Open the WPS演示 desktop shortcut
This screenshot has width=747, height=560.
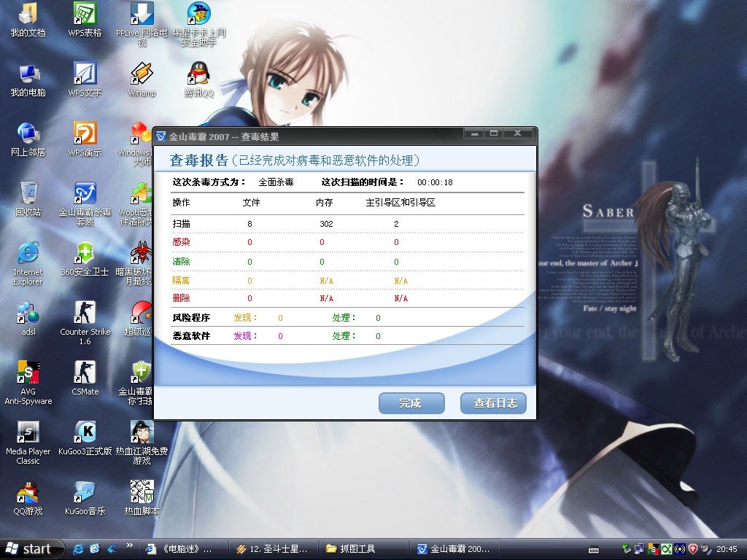pyautogui.click(x=85, y=140)
